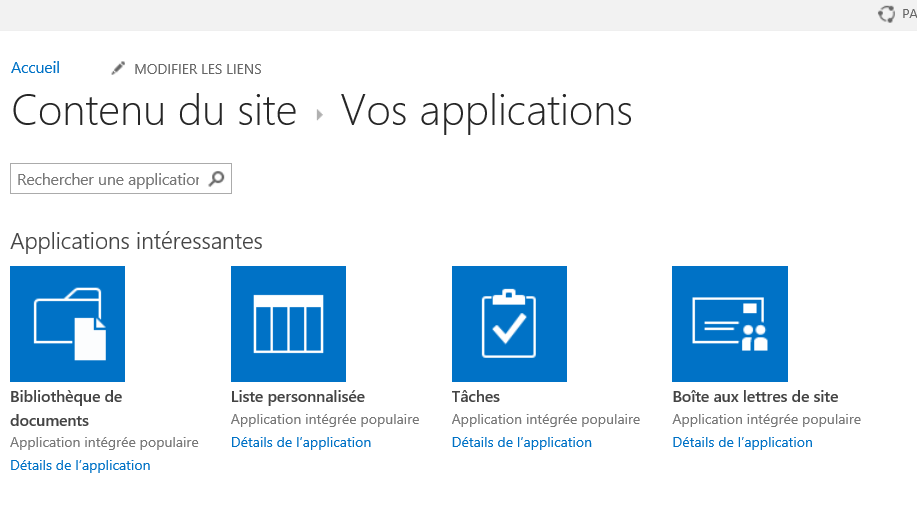Viewport: 918px width, 506px height.
Task: Click the magnifying glass search icon
Action: 216,180
